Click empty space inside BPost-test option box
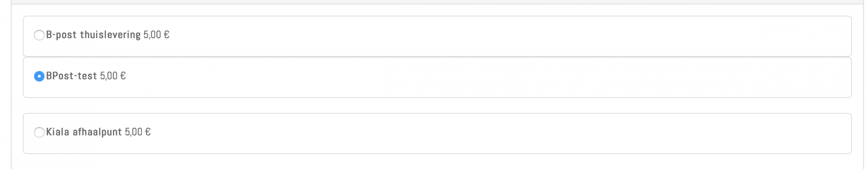The image size is (868, 169). click(x=477, y=77)
